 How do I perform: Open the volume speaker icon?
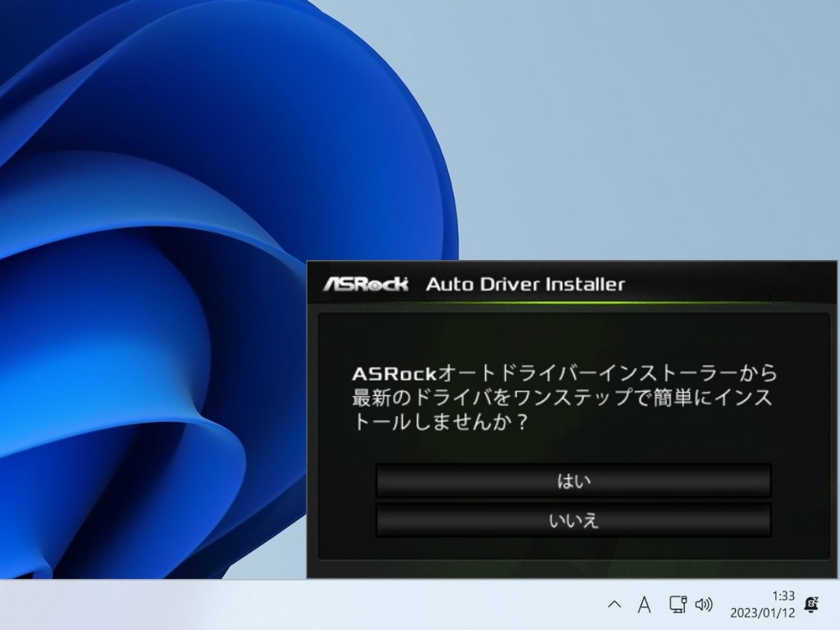coord(704,605)
